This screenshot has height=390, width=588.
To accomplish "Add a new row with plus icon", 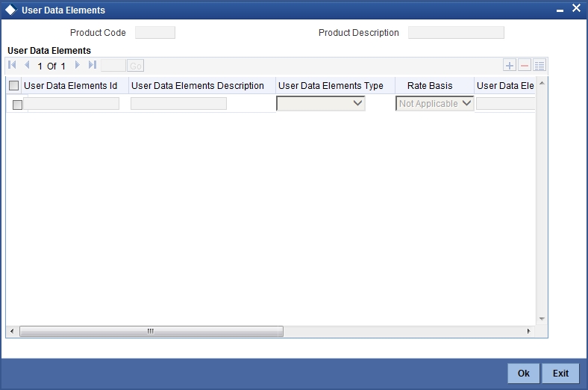I will point(509,65).
